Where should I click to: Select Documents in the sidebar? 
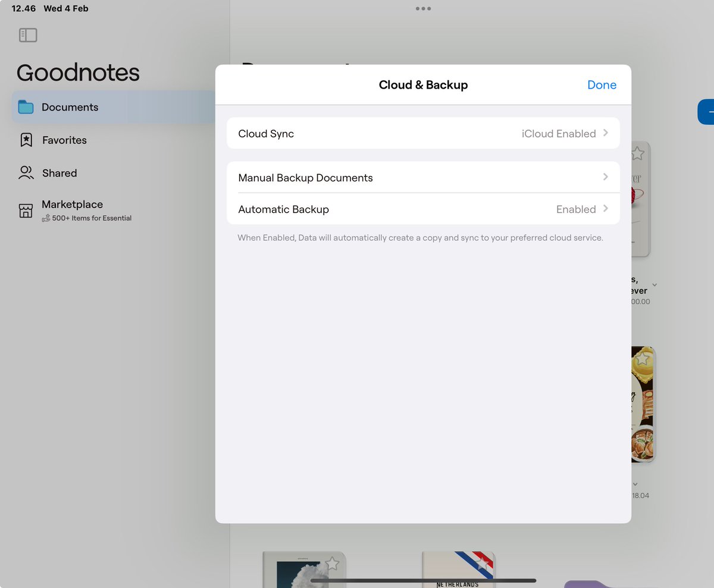113,107
